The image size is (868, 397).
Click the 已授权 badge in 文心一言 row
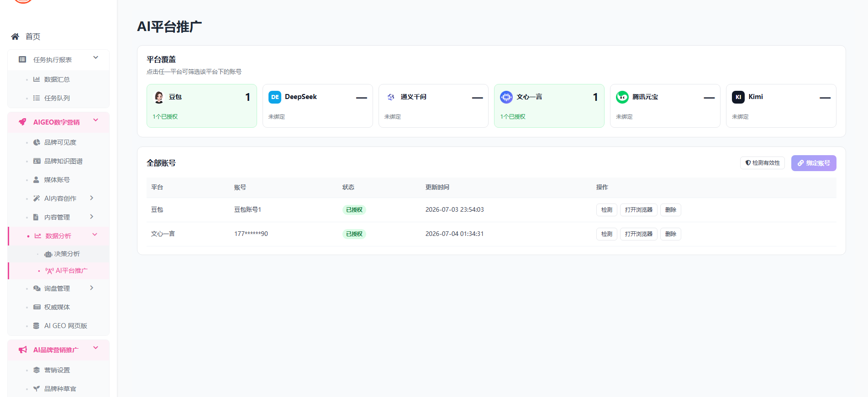[x=354, y=234]
